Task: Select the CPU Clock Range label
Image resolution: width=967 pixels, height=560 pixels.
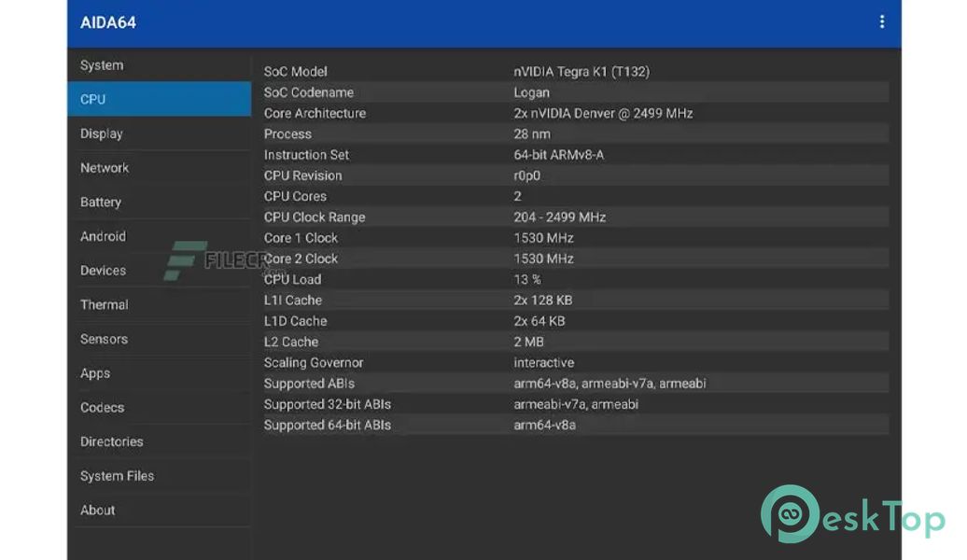Action: coord(315,217)
